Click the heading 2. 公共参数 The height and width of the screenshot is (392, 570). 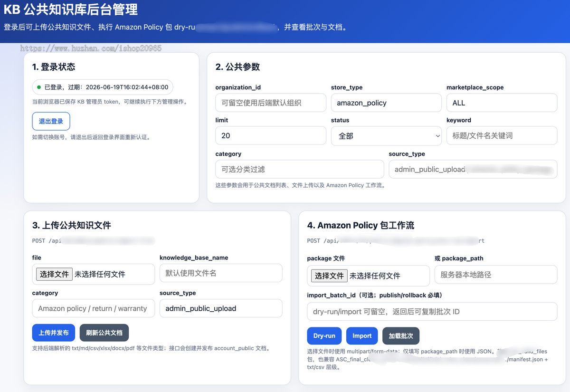pyautogui.click(x=237, y=67)
